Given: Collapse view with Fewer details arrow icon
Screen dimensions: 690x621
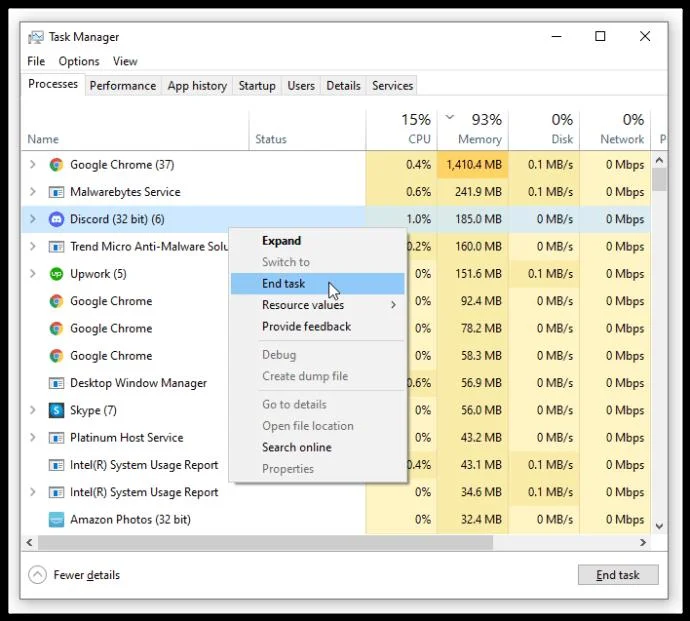Looking at the screenshot, I should (37, 575).
